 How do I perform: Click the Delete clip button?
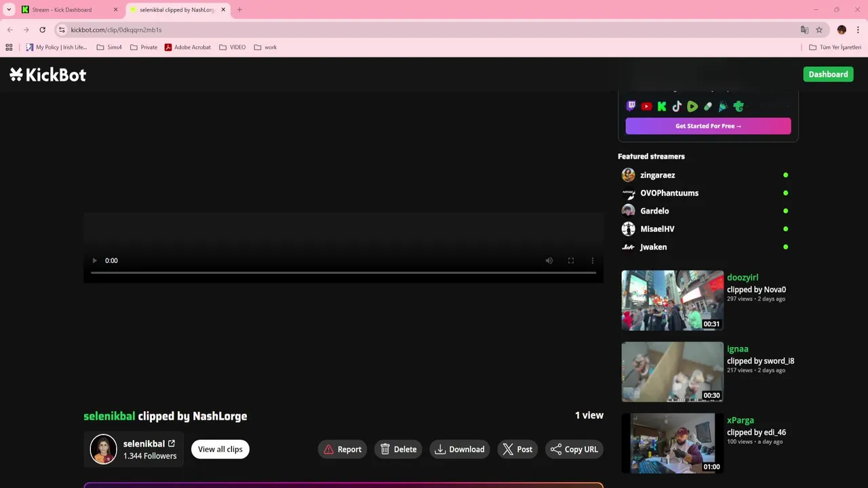click(398, 449)
